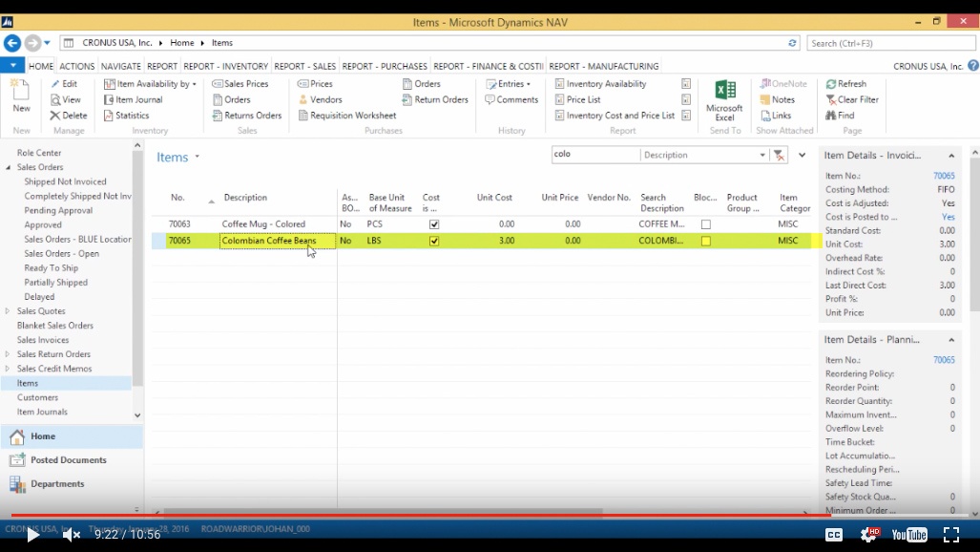Toggle Blocked checkbox for Coffee Mug - Colored

point(705,224)
